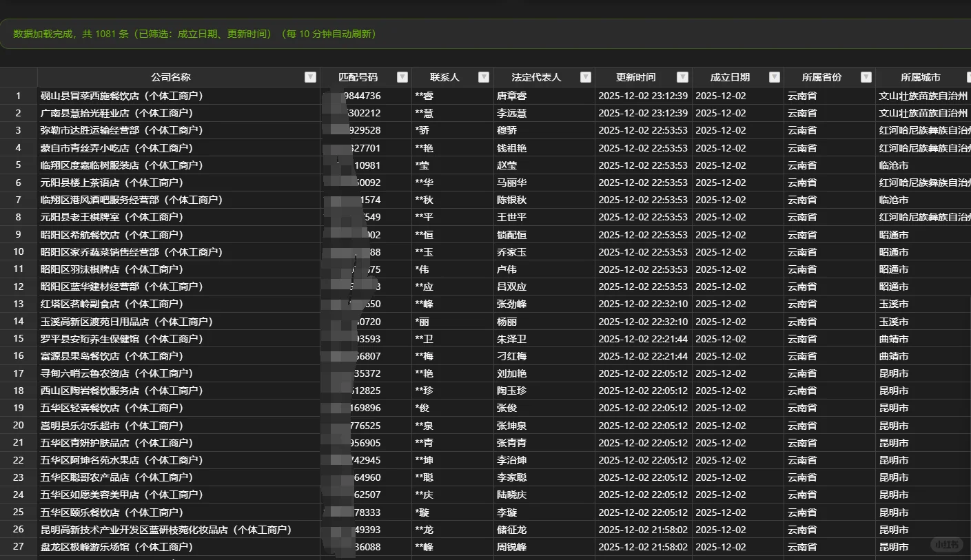Viewport: 971px width, 560px height.
Task: Select company 砚山县冒菜西施餐饮店
Action: coord(122,96)
